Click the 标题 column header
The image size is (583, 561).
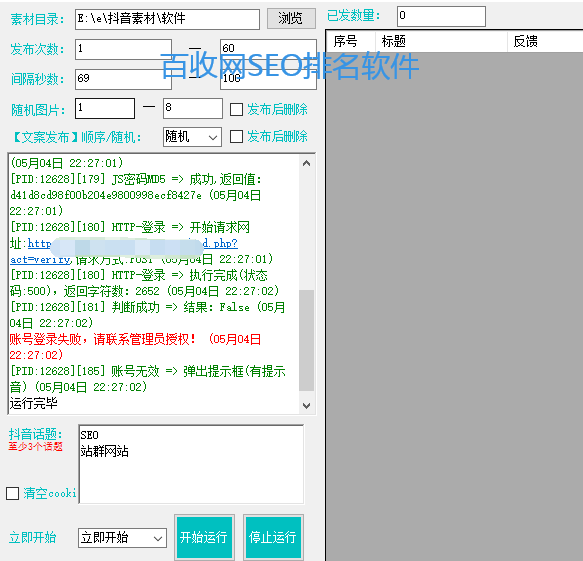(x=442, y=41)
